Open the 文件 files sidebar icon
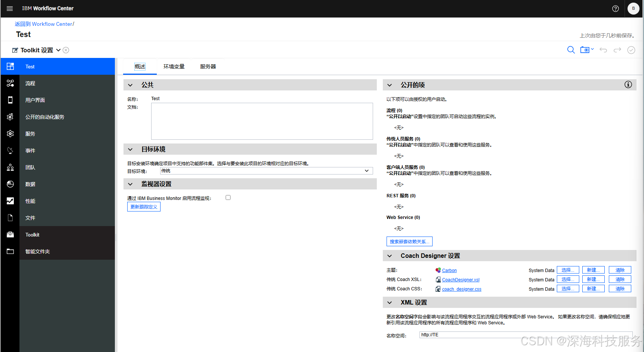This screenshot has height=352, width=644. [10, 218]
